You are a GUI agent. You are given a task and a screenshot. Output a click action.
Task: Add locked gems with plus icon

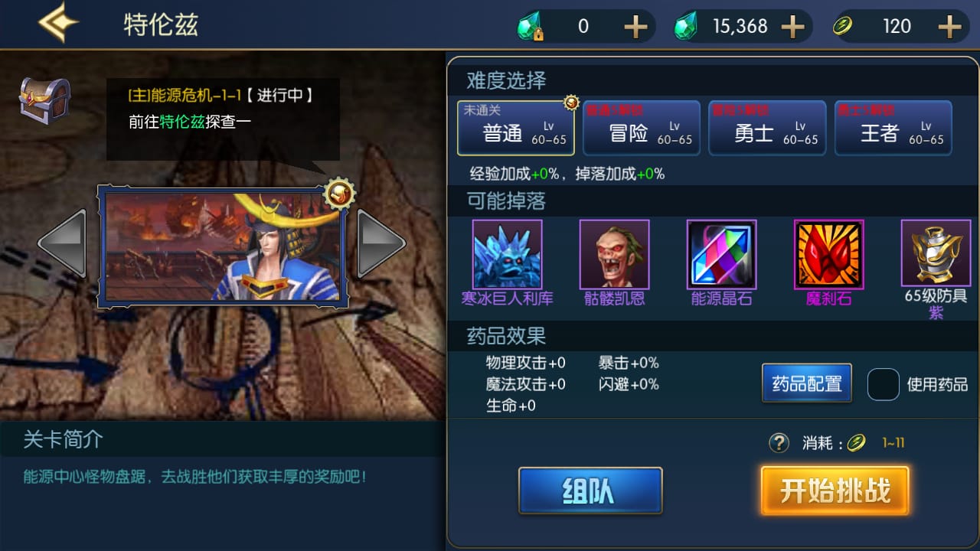coord(635,27)
